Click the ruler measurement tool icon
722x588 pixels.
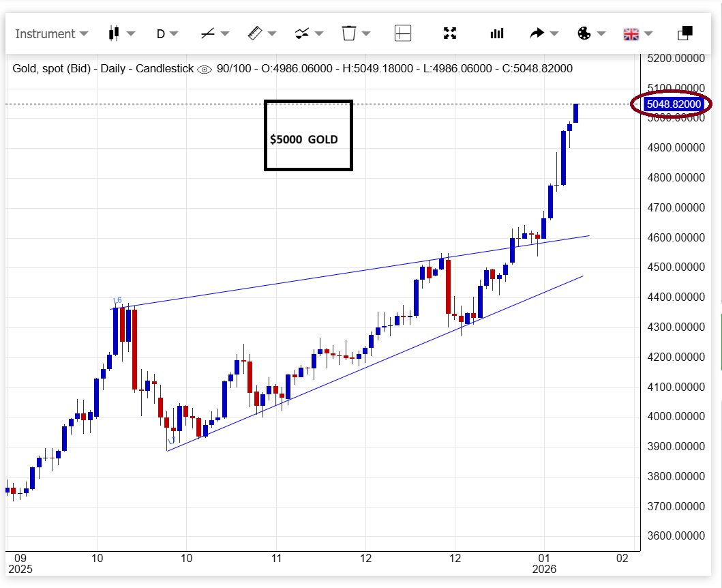click(255, 33)
